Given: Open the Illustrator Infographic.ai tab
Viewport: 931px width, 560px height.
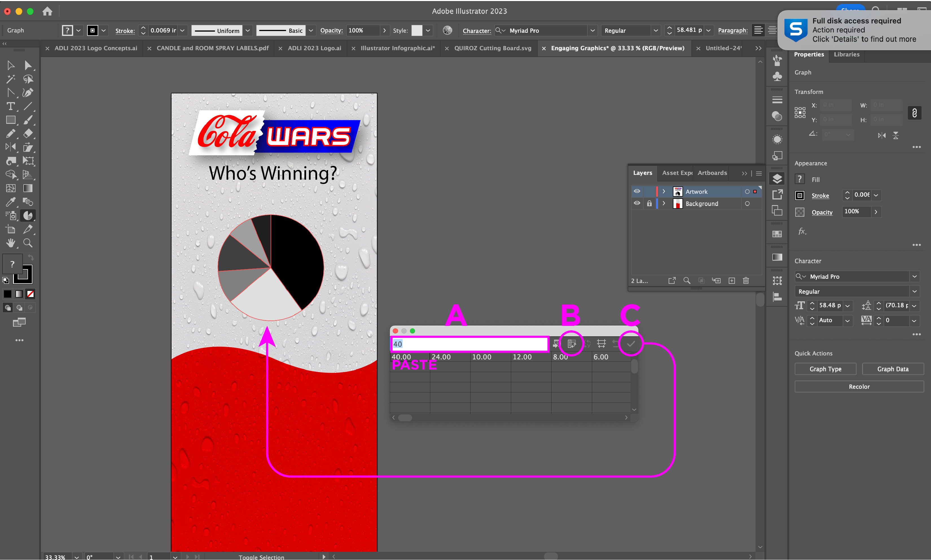Looking at the screenshot, I should point(398,48).
